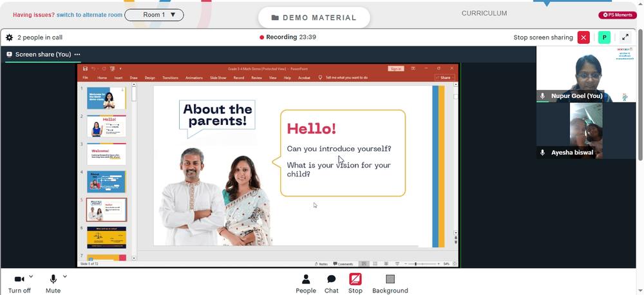Click switch to alternate room link
The width and height of the screenshot is (644, 295).
(90, 15)
